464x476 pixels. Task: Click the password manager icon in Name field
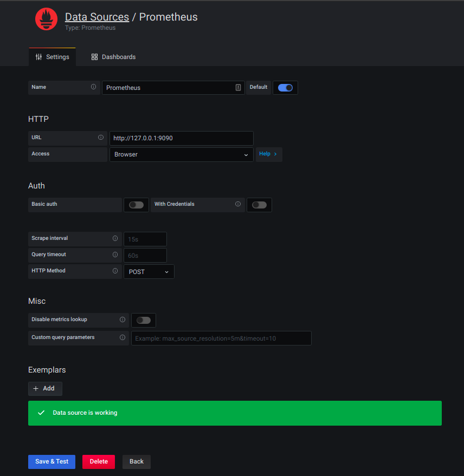tap(238, 87)
